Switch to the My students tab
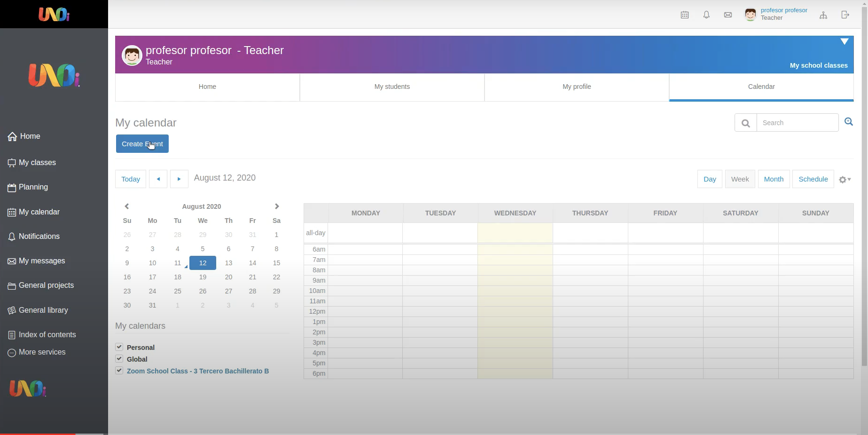This screenshot has width=868, height=435. click(392, 87)
